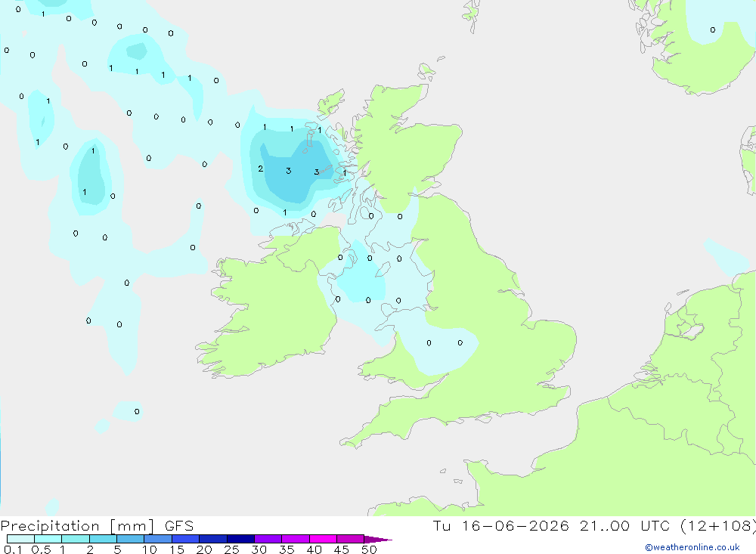Select the "25" legend label
Screen dimensions: 756x554
(x=231, y=549)
